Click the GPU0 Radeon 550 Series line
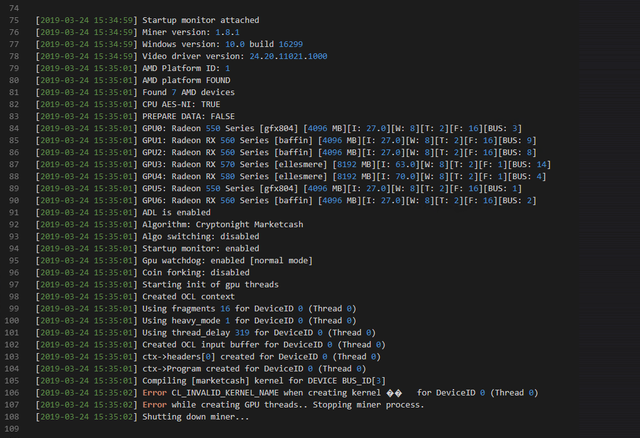Image resolution: width=640 pixels, height=438 pixels. pos(279,129)
